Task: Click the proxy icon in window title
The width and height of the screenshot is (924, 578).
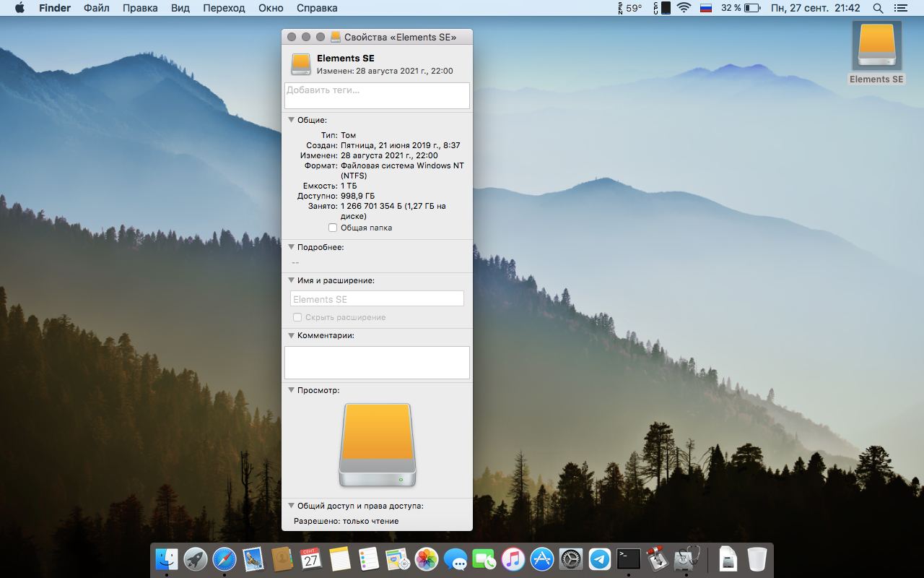Action: pos(335,37)
